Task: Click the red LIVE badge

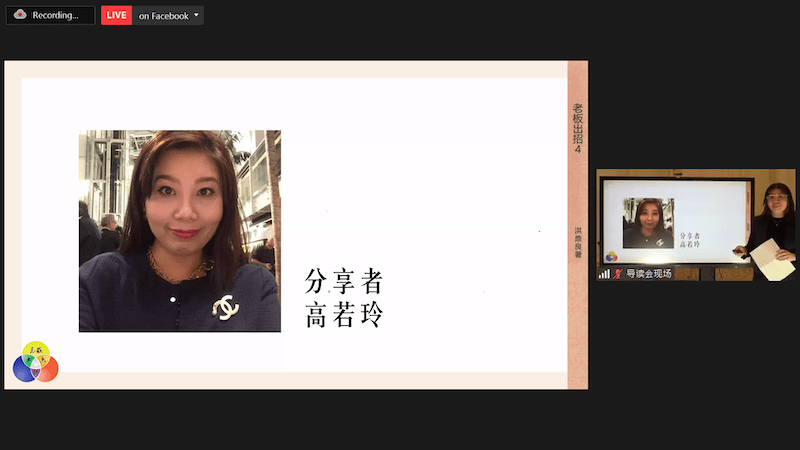Action: 117,16
